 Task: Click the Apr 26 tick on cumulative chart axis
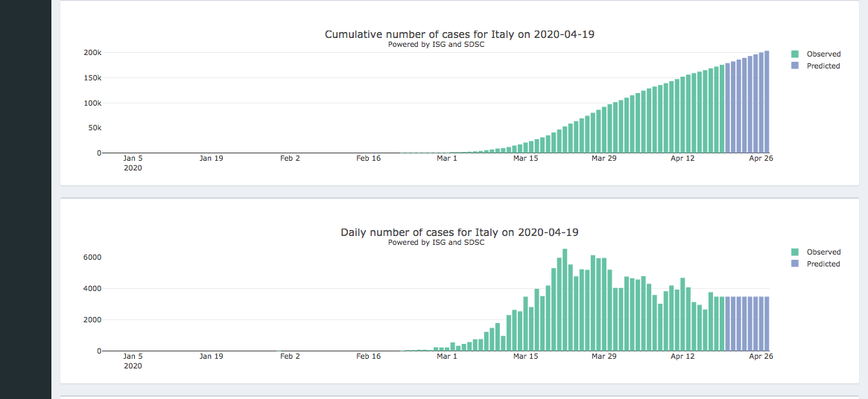761,159
